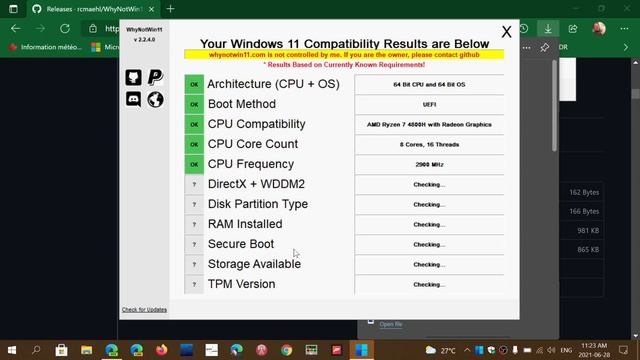This screenshot has height=360, width=640.
Task: Open Microsoft Store from taskbar
Action: point(61,350)
